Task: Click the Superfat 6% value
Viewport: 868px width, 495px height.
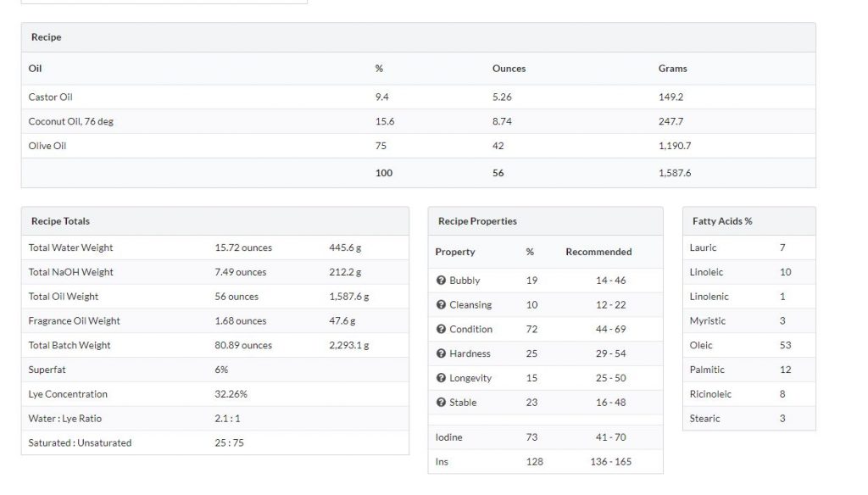Action: pos(221,370)
